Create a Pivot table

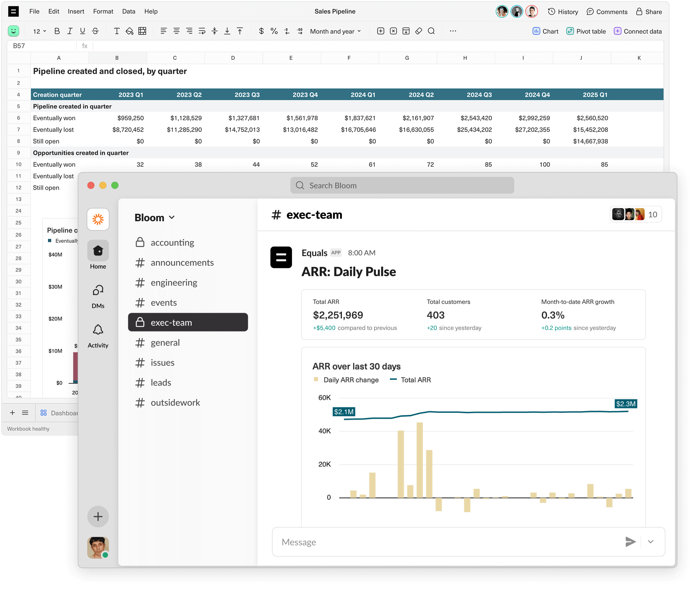(586, 31)
